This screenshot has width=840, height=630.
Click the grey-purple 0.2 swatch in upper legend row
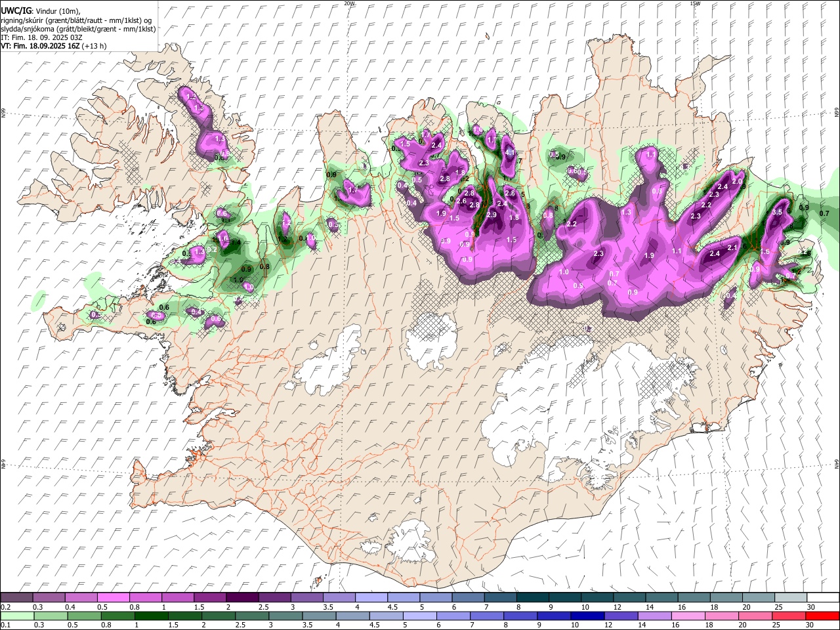click(16, 598)
